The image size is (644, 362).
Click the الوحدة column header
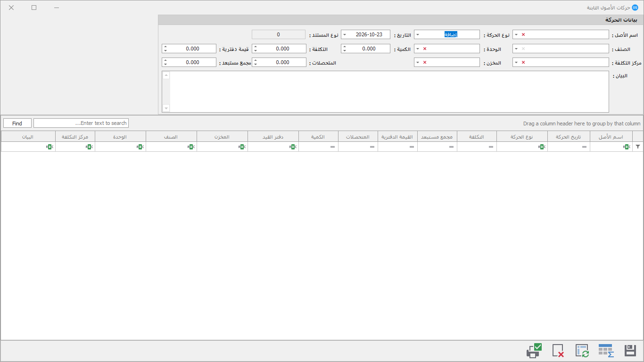(x=121, y=137)
